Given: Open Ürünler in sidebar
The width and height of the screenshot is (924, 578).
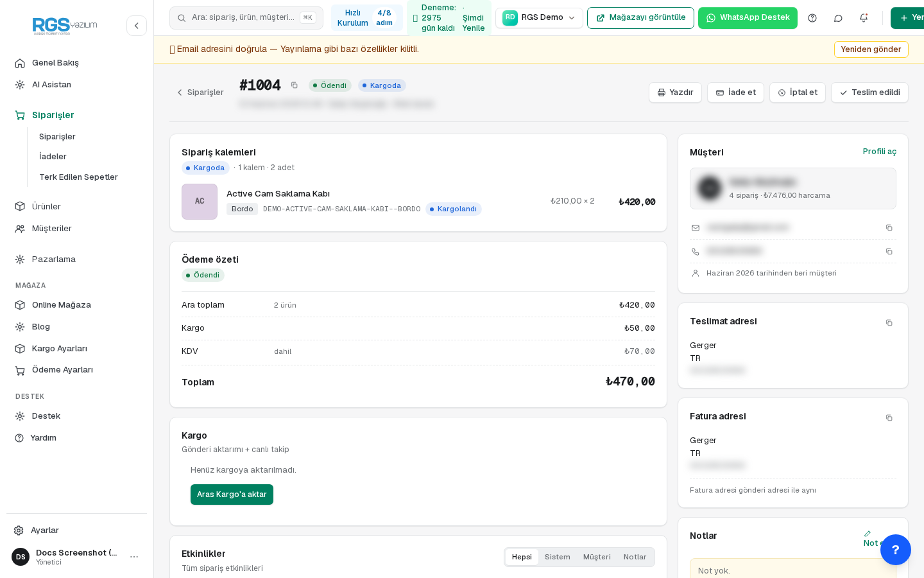Looking at the screenshot, I should pos(76,207).
